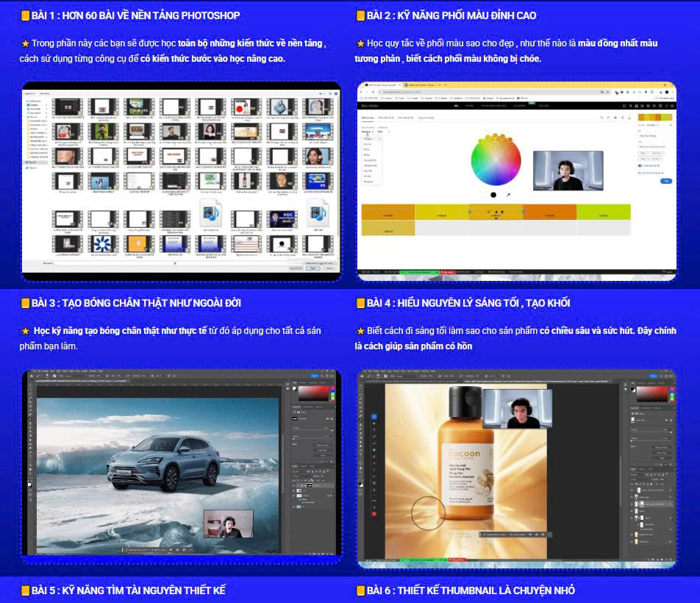Open the RGB color mode dropdown in Adobe Color
The image size is (700, 603).
click(382, 132)
